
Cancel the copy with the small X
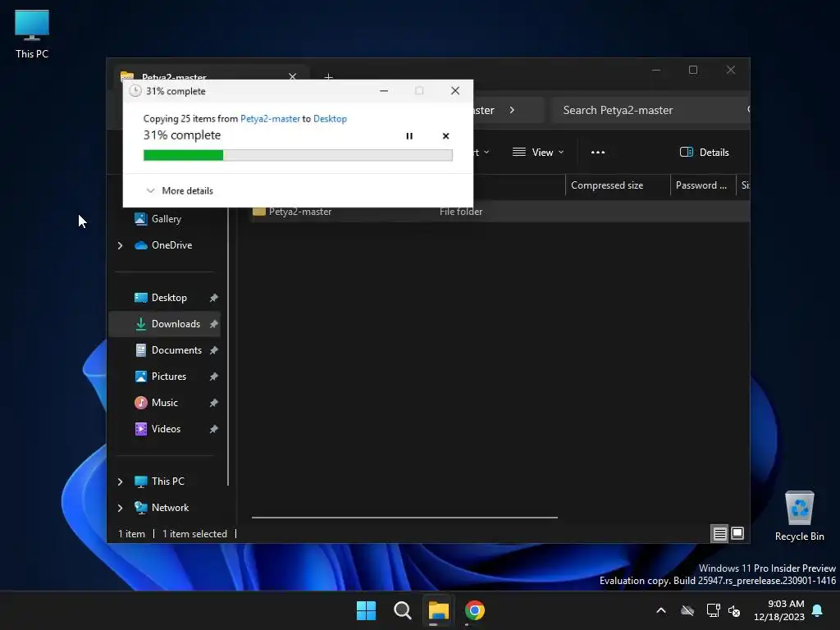[x=445, y=136]
